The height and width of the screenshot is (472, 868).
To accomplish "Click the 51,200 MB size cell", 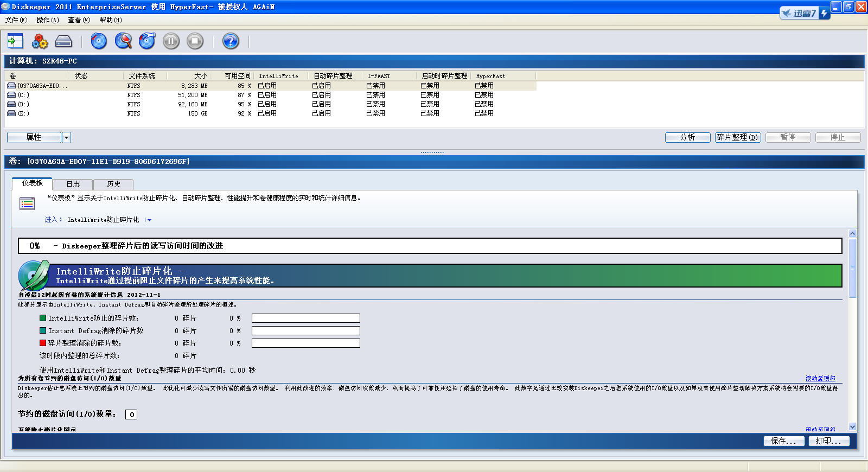I will click(x=193, y=95).
